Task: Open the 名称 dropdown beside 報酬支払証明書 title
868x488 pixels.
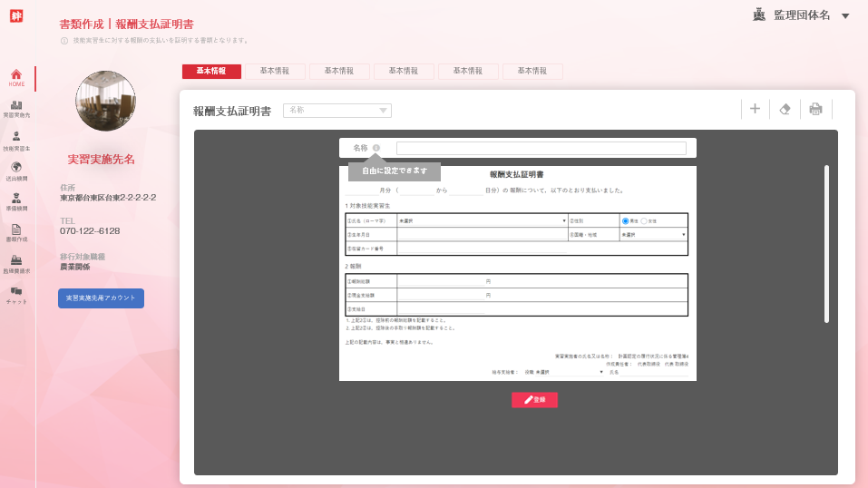Action: pos(337,111)
